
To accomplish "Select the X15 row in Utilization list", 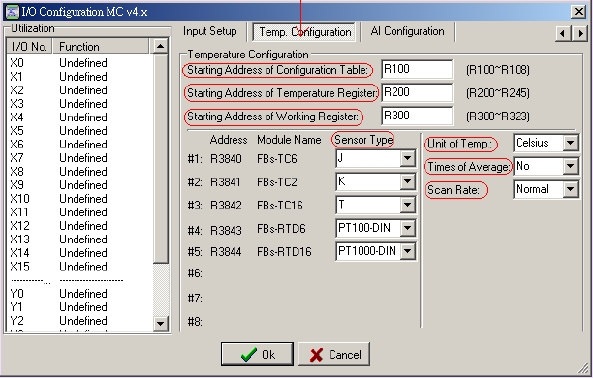I will (79, 266).
